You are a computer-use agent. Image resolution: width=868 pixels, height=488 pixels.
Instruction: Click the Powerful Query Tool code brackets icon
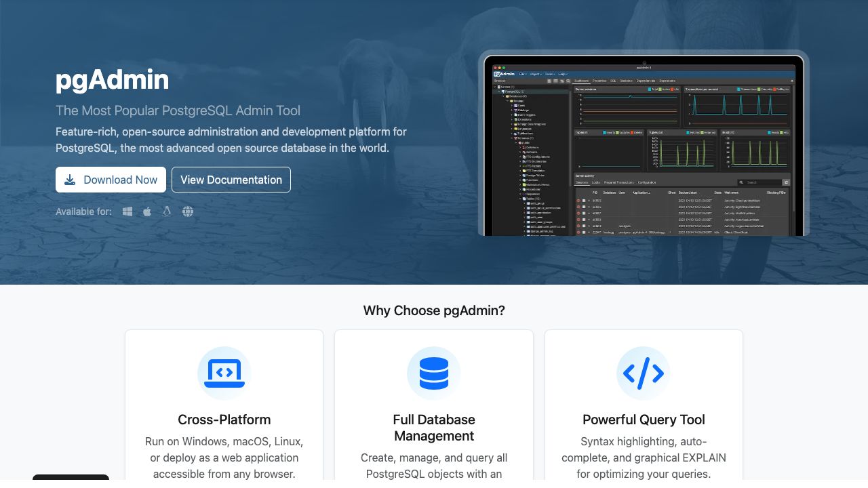point(644,373)
